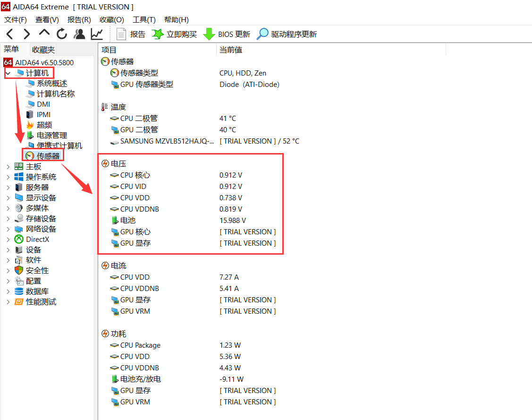Viewport: 532px width, 420px height.
Task: Click the graph/statistics toolbar icon
Action: pyautogui.click(x=96, y=34)
